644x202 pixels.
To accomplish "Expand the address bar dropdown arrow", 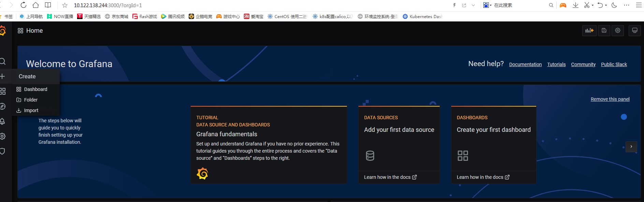I will point(473,5).
